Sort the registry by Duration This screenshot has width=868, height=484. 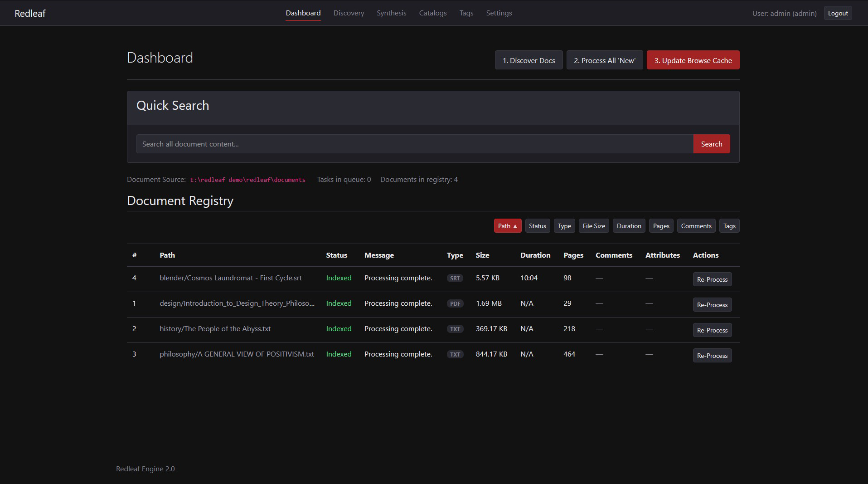click(629, 226)
